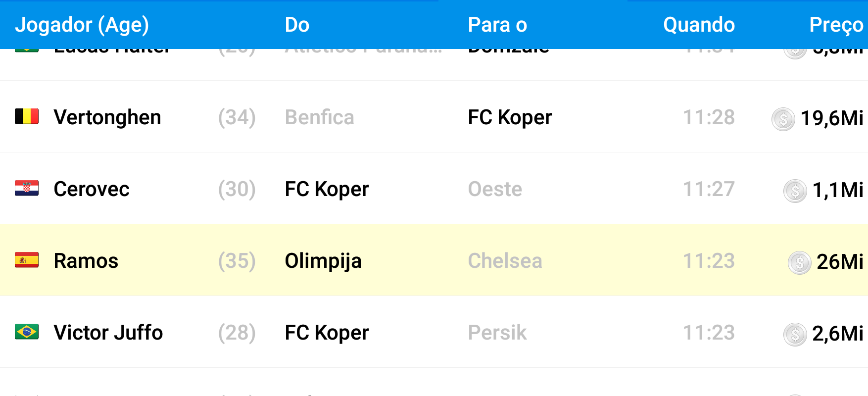Open Olimpija club in Ramos row
This screenshot has width=868, height=396.
[x=323, y=261]
